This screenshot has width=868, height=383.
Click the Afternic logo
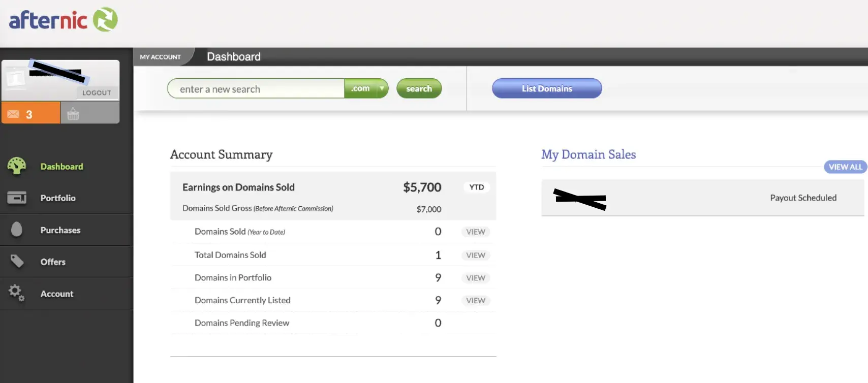point(63,20)
